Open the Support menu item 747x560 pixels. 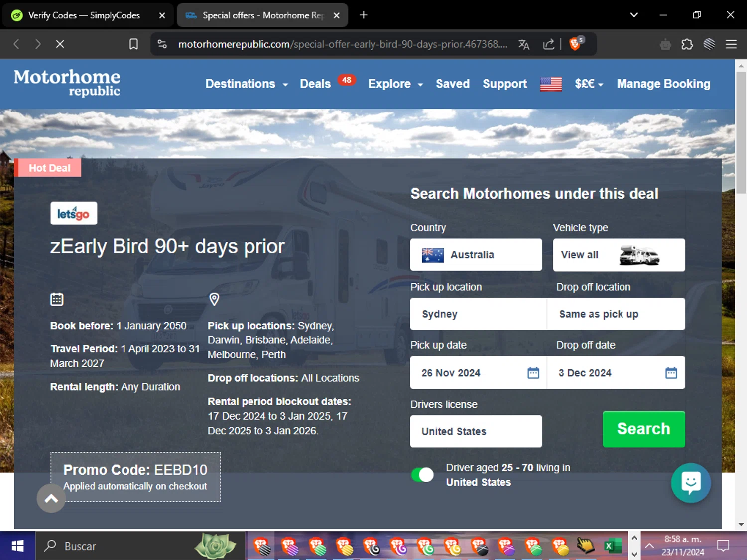tap(504, 84)
